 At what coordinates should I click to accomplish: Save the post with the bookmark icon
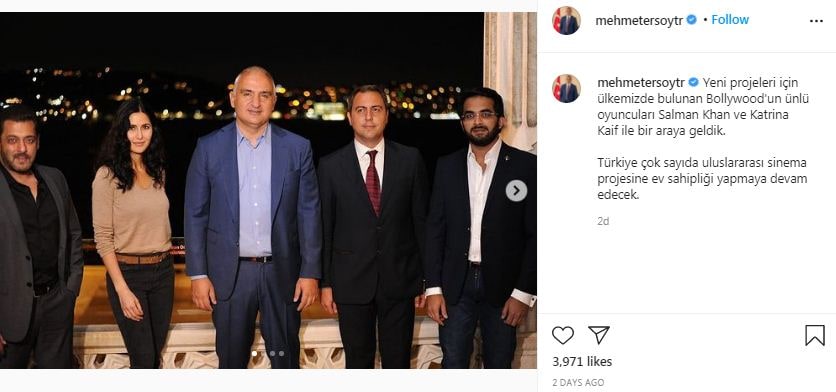[x=815, y=335]
